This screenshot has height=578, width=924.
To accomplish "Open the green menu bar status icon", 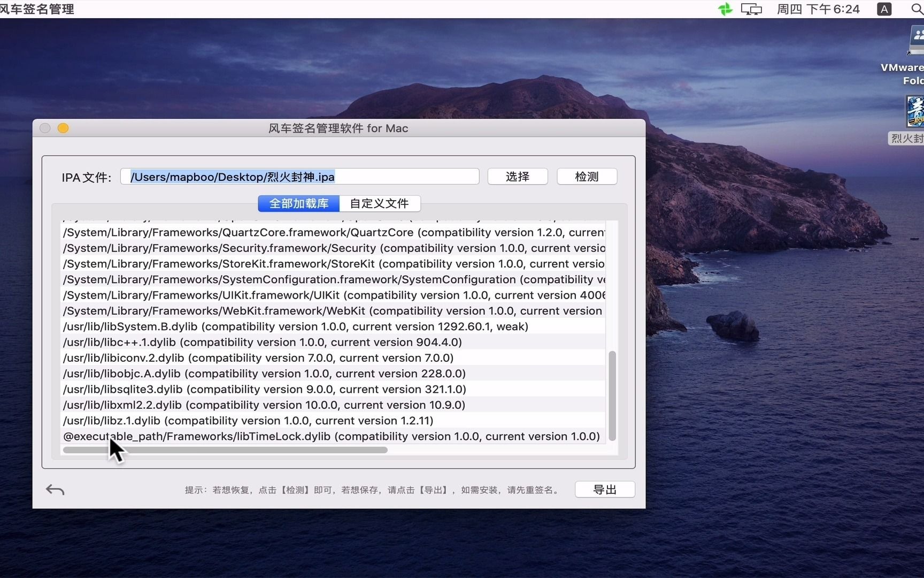I will point(725,9).
